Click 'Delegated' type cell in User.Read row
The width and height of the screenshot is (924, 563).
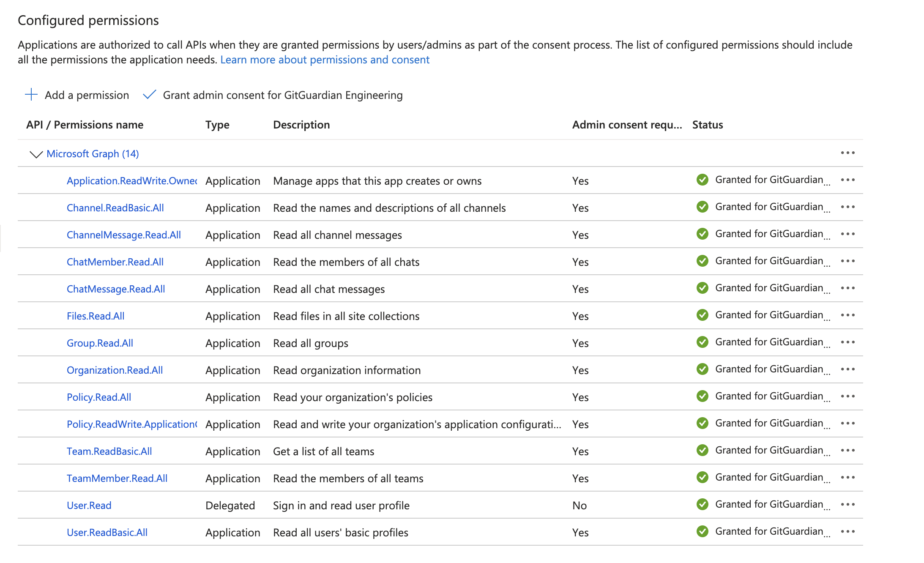pyautogui.click(x=230, y=506)
